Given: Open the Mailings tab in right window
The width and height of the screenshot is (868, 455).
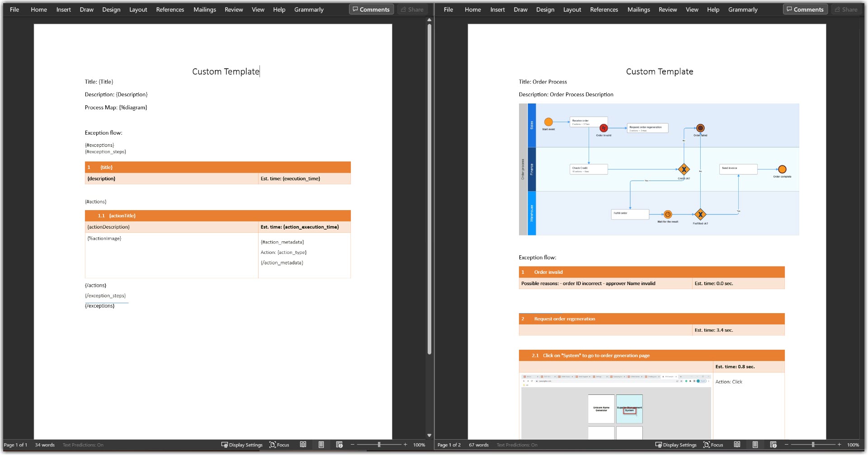Looking at the screenshot, I should [x=638, y=9].
